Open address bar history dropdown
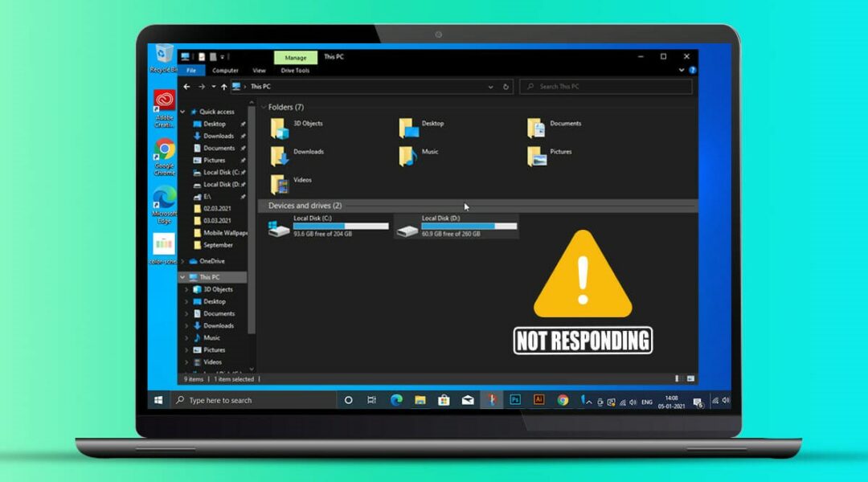Viewport: 868px width, 482px height. [x=490, y=87]
